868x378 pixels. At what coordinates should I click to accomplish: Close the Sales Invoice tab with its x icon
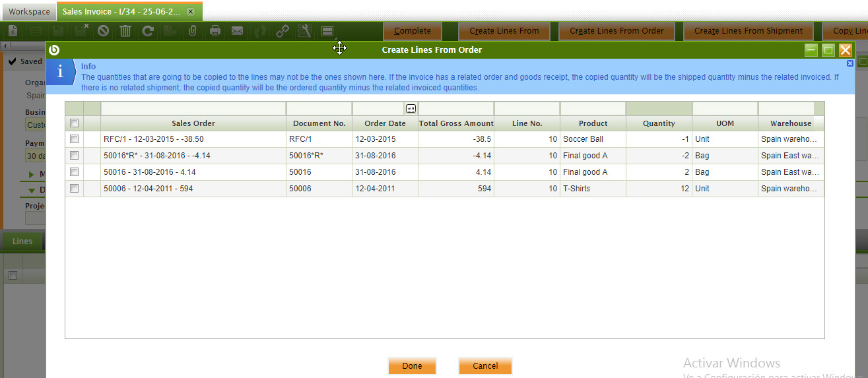click(191, 12)
